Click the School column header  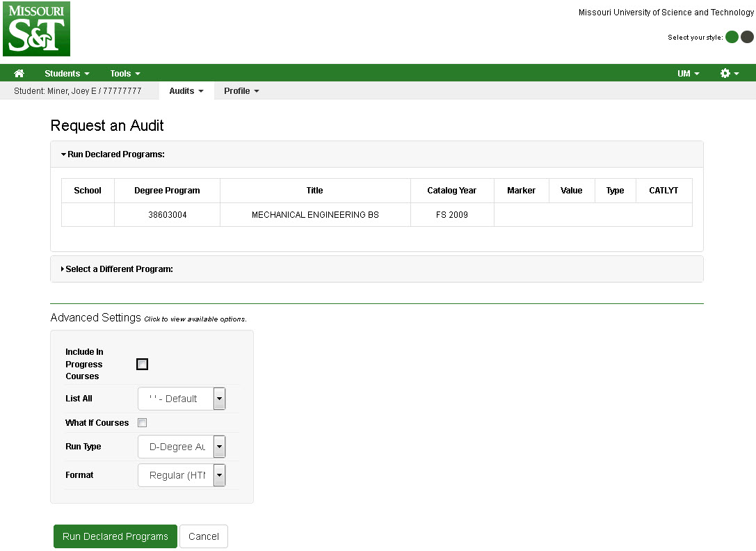[88, 191]
